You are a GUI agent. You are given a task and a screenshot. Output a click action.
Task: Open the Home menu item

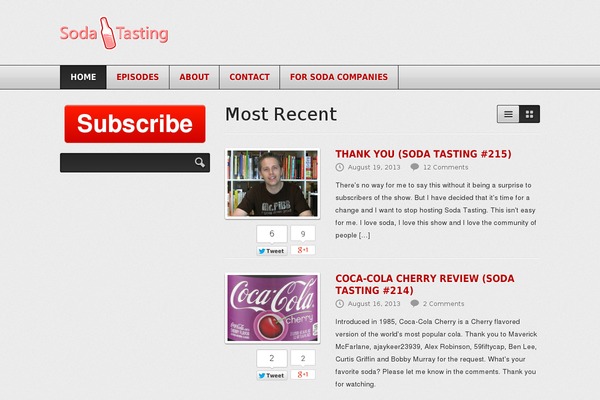[83, 77]
